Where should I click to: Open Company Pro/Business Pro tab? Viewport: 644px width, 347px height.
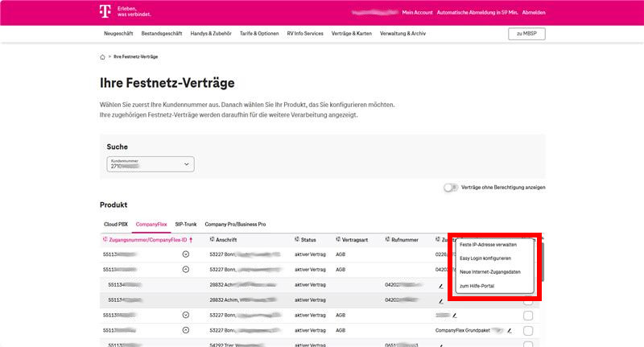click(x=235, y=225)
